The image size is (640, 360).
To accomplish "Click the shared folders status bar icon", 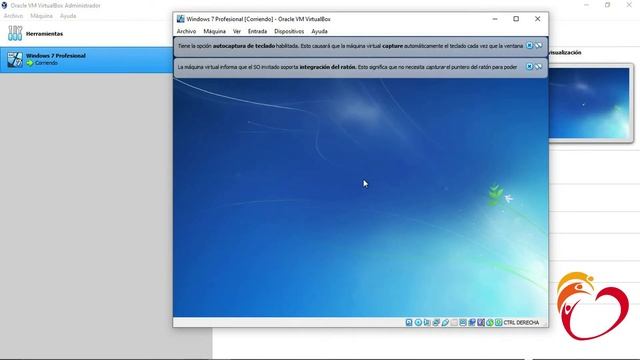I will click(x=454, y=322).
